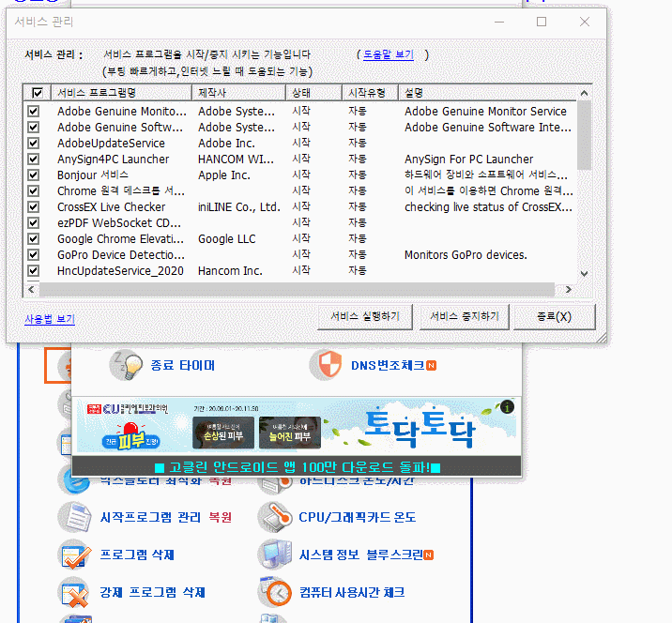
Task: Toggle CrossEX Live Checker checkbox
Action: tap(34, 207)
